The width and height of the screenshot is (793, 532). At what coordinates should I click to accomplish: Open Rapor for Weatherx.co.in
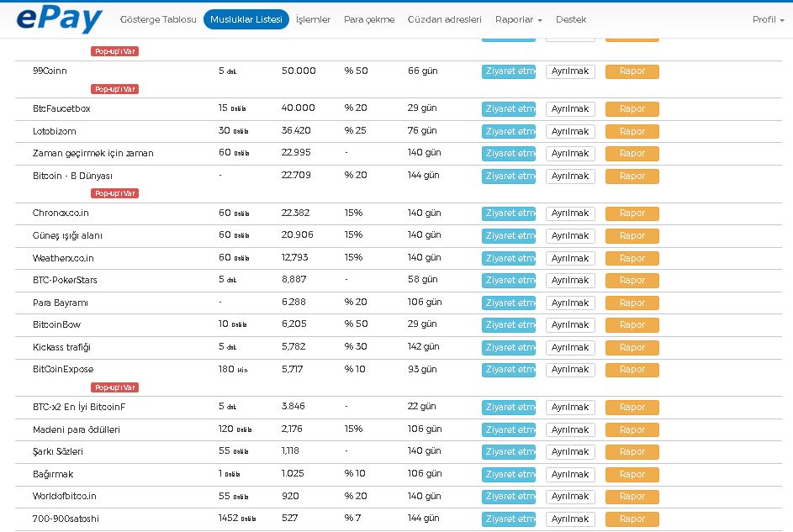coord(632,258)
